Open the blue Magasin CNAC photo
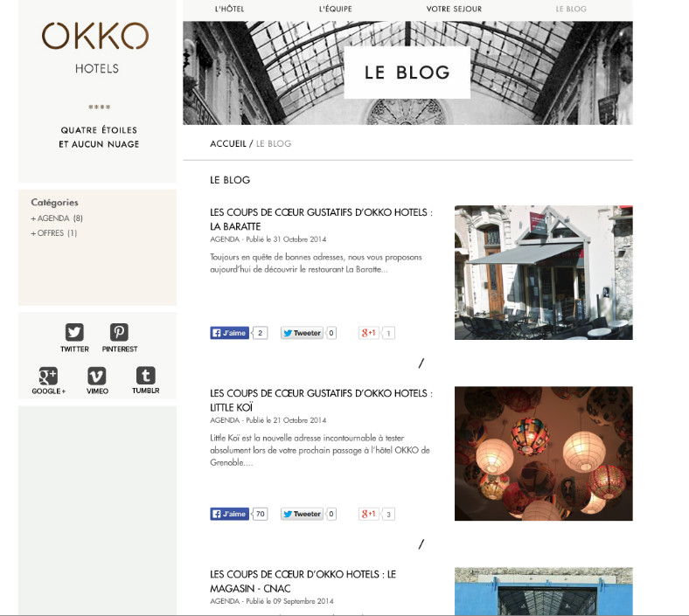 coord(544,591)
